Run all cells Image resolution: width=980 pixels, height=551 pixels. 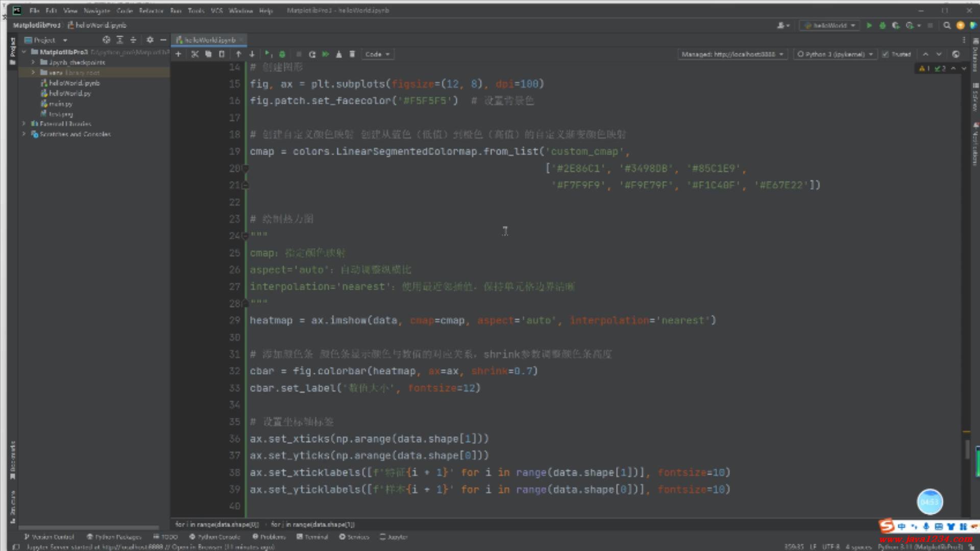point(326,54)
